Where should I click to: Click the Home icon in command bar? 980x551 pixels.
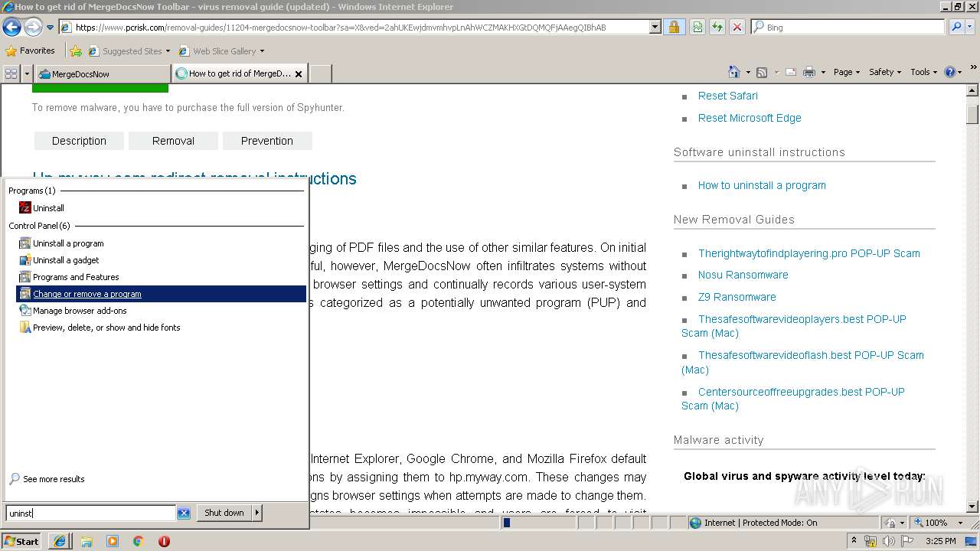[x=733, y=72]
